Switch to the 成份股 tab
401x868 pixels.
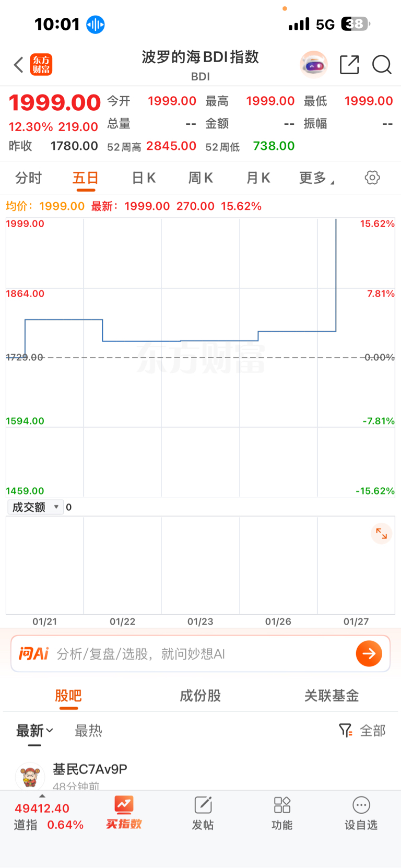(200, 696)
